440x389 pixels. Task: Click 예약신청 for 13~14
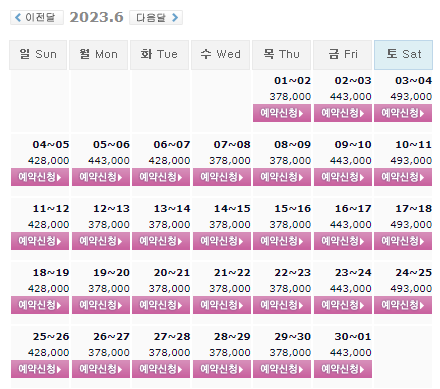point(161,241)
